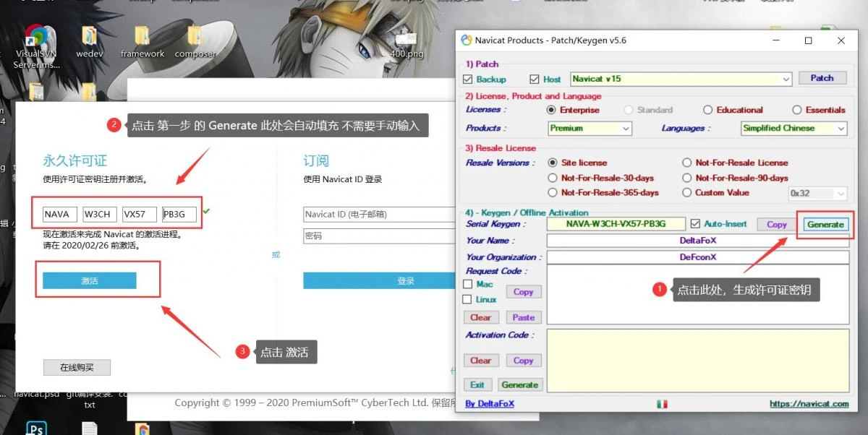The width and height of the screenshot is (868, 435).
Task: Open the Languages Simplified Chinese dropdown
Action: (793, 128)
